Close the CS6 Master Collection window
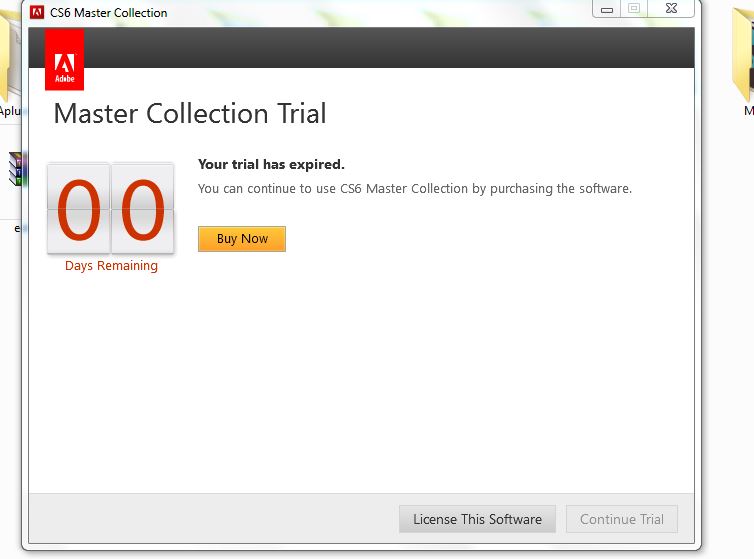Image resolution: width=754 pixels, height=559 pixels. pyautogui.click(x=671, y=9)
